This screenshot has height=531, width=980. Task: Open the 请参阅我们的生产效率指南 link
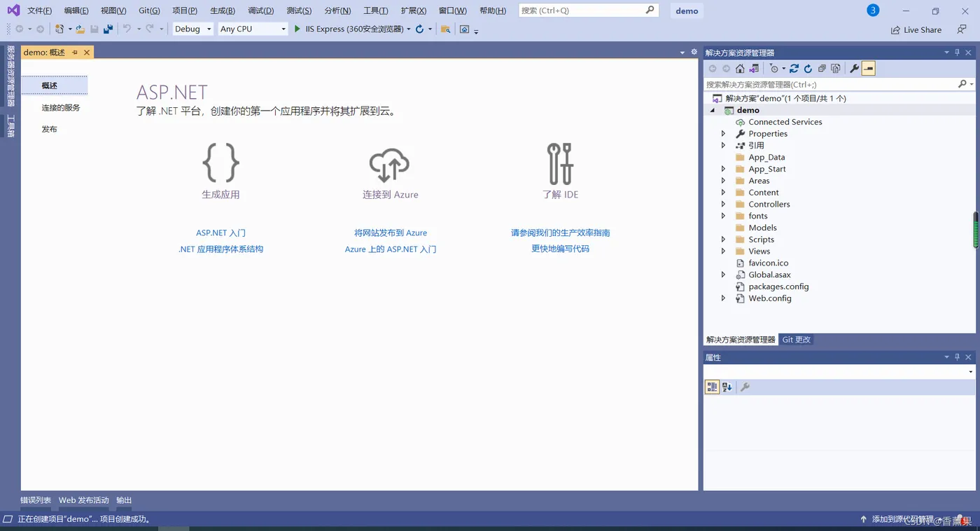(560, 233)
